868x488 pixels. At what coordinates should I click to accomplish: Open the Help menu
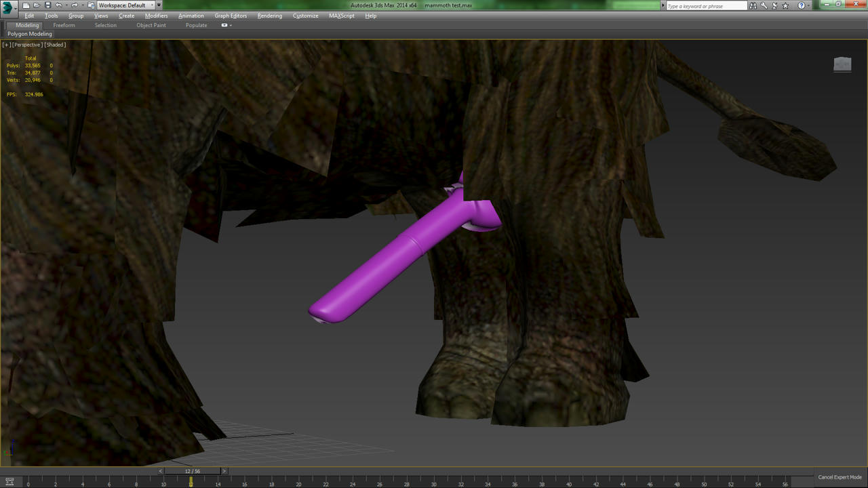(371, 16)
